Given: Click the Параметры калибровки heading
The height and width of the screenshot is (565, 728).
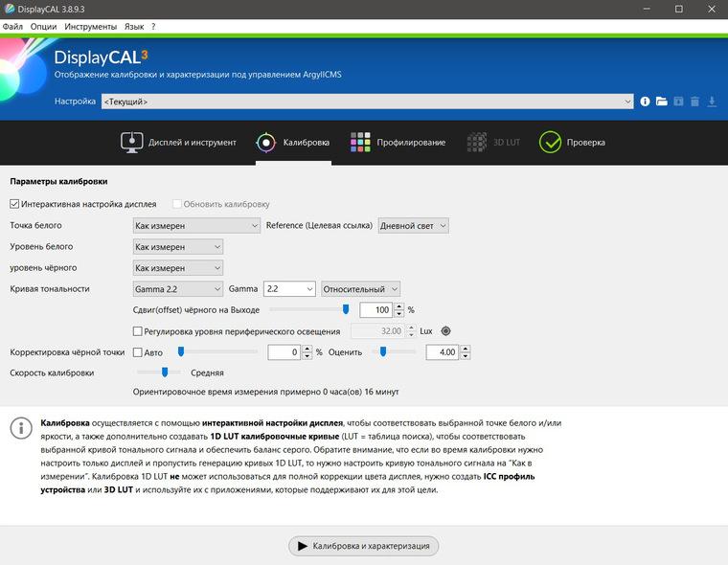Looking at the screenshot, I should coord(58,182).
